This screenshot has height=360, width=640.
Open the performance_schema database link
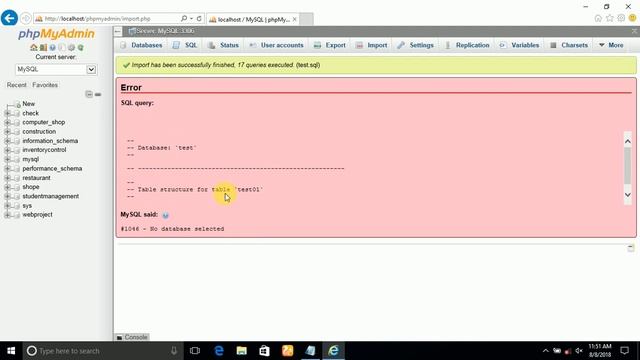(52, 169)
